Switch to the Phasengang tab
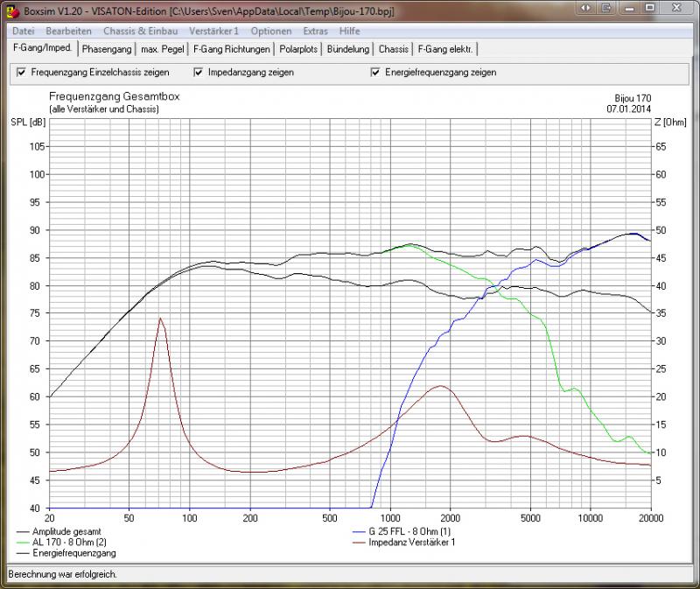This screenshot has width=700, height=589. [x=107, y=49]
